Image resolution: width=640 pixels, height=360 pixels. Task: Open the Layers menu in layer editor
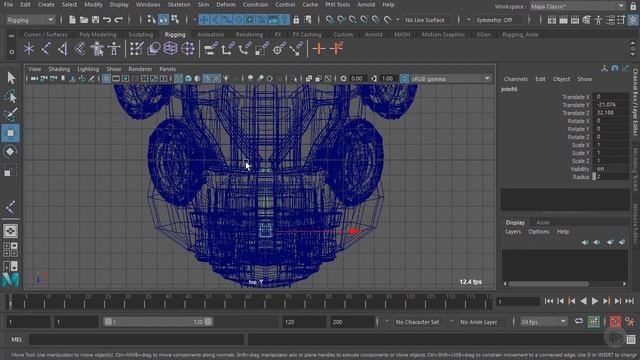point(513,231)
